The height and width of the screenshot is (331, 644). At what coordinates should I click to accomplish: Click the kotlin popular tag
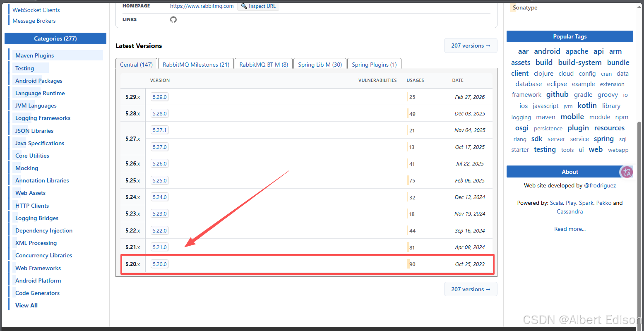click(x=587, y=106)
